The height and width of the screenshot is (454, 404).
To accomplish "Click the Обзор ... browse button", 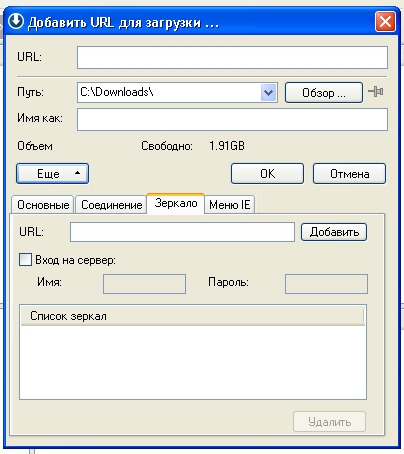I will coord(324,93).
